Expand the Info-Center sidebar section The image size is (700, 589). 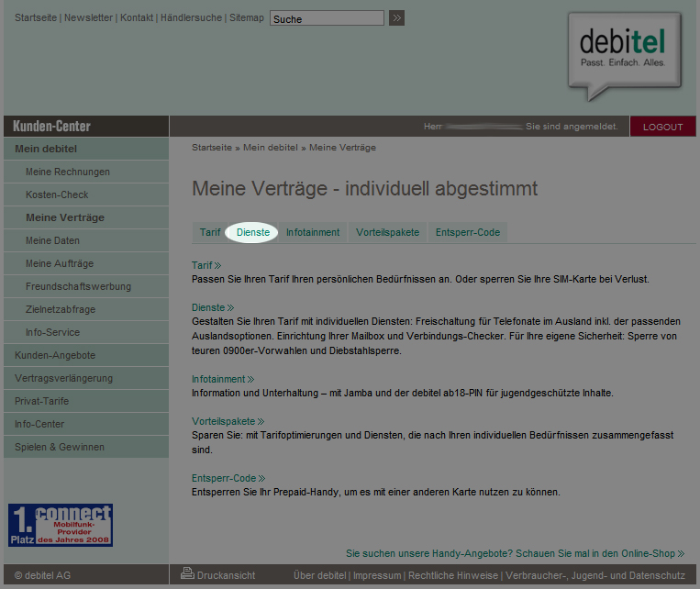click(39, 424)
